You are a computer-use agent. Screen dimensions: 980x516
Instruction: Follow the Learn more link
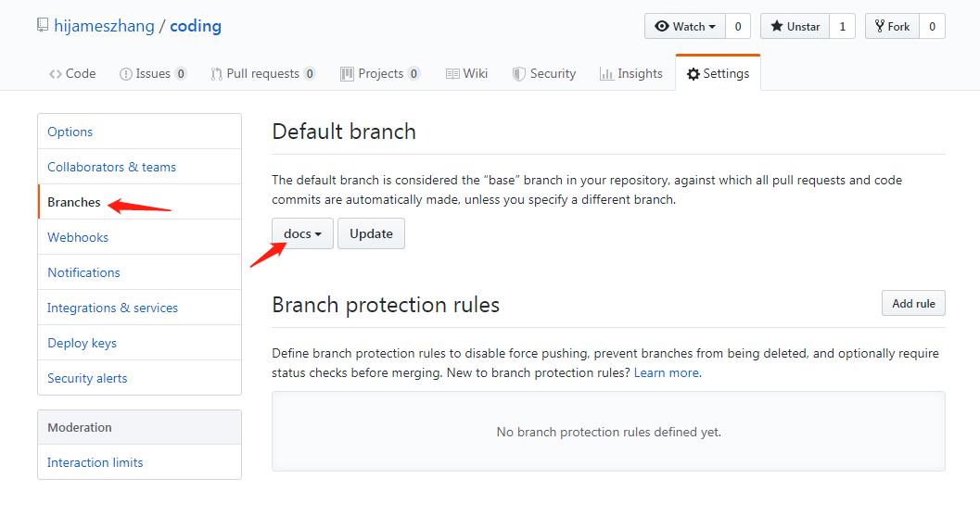point(668,373)
